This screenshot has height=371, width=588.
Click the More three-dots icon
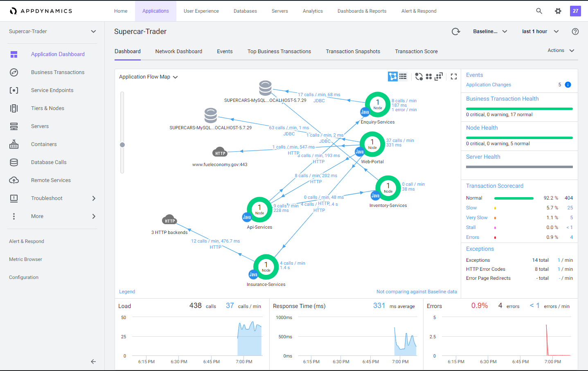coord(14,216)
